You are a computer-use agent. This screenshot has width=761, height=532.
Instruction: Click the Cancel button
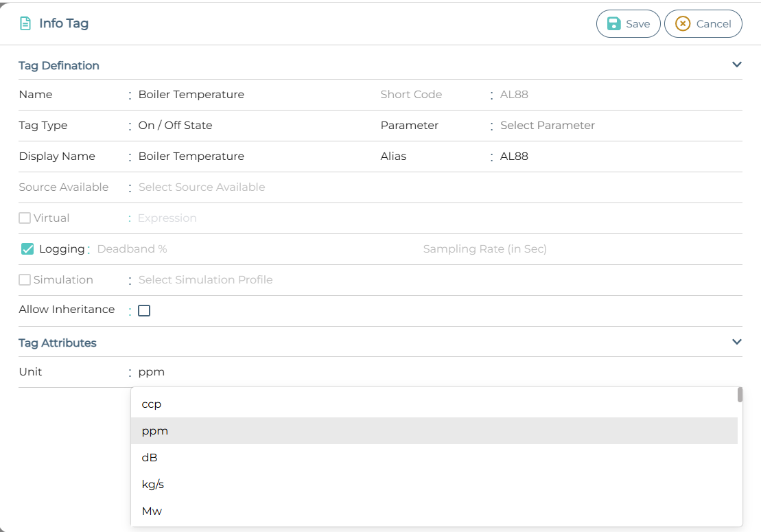click(x=703, y=23)
